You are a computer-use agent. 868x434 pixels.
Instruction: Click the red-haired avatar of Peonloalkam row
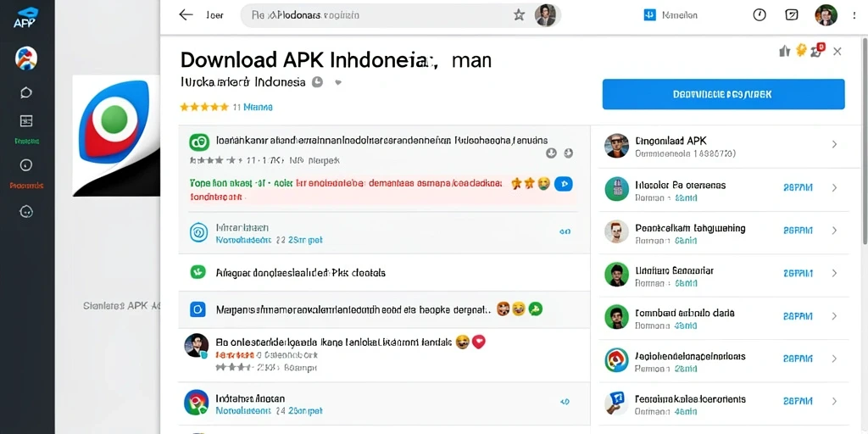click(x=617, y=231)
